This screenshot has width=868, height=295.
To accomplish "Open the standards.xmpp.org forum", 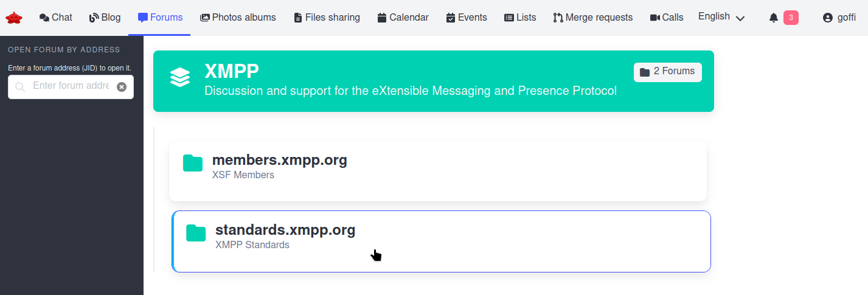I will (285, 231).
